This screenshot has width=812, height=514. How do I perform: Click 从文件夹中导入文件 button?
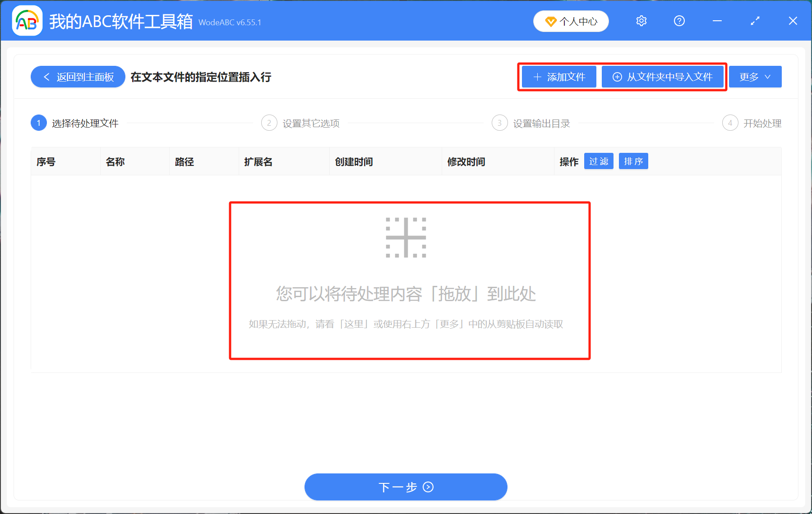[663, 77]
